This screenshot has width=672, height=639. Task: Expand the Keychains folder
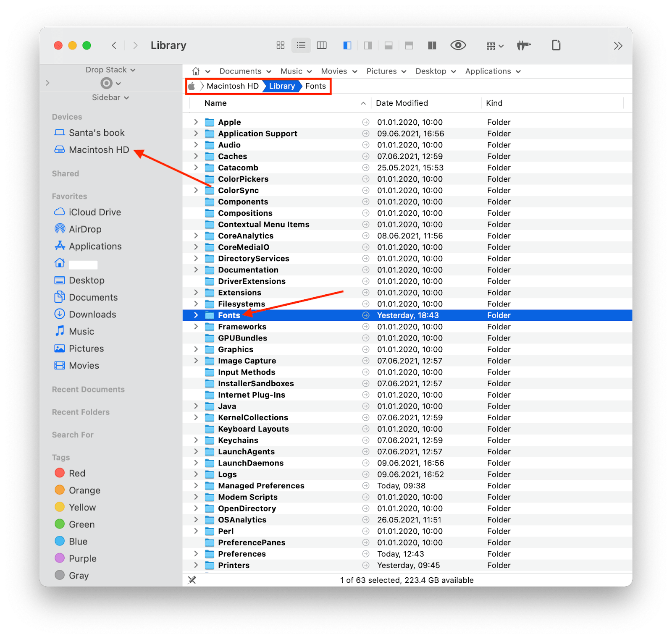[196, 440]
